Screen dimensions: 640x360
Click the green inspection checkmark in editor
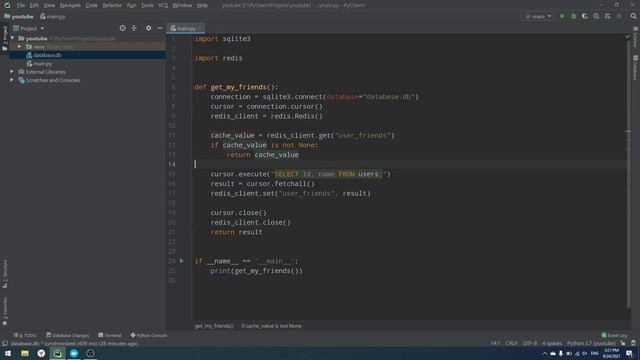coord(628,37)
